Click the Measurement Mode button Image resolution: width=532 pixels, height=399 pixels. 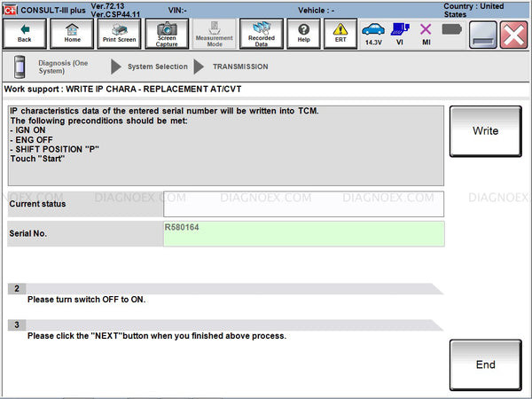point(214,34)
